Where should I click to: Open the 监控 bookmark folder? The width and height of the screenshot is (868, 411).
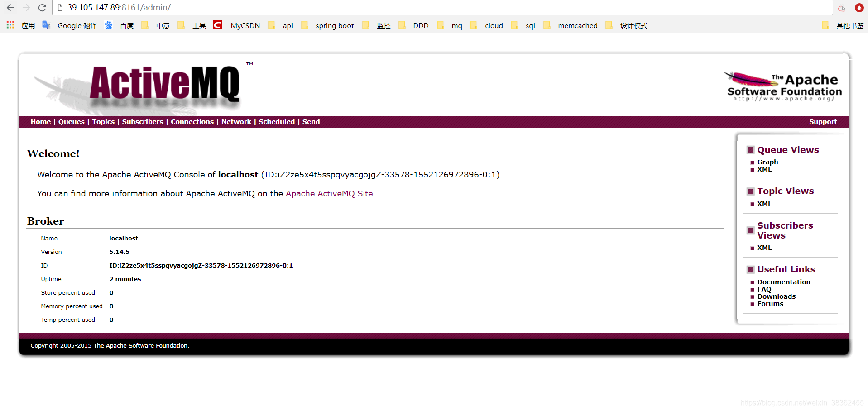(x=376, y=25)
